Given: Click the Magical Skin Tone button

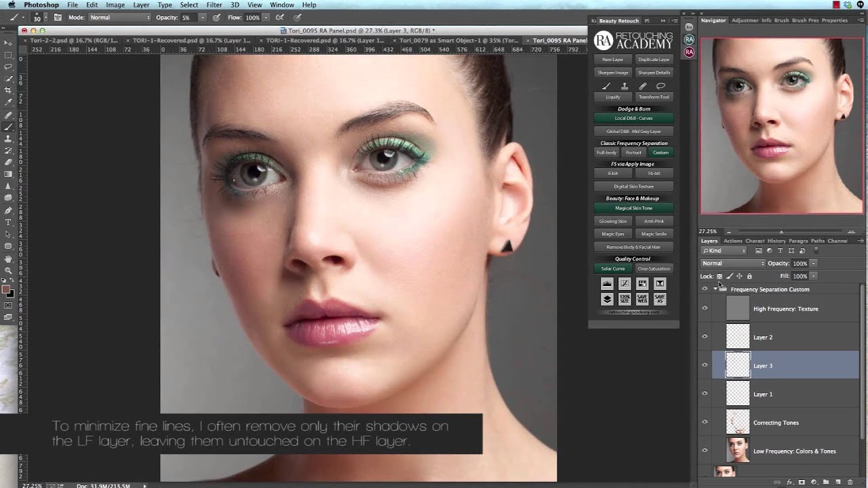Looking at the screenshot, I should (x=633, y=208).
